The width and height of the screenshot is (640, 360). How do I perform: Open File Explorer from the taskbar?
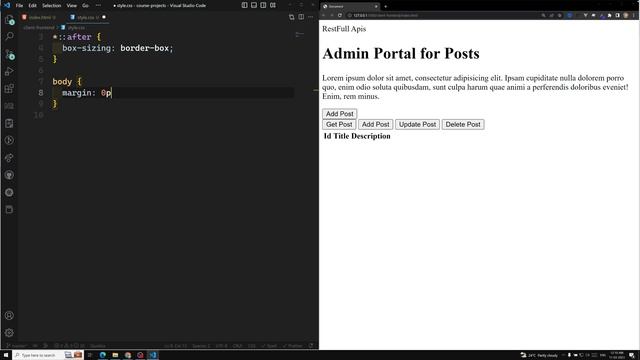(x=115, y=355)
